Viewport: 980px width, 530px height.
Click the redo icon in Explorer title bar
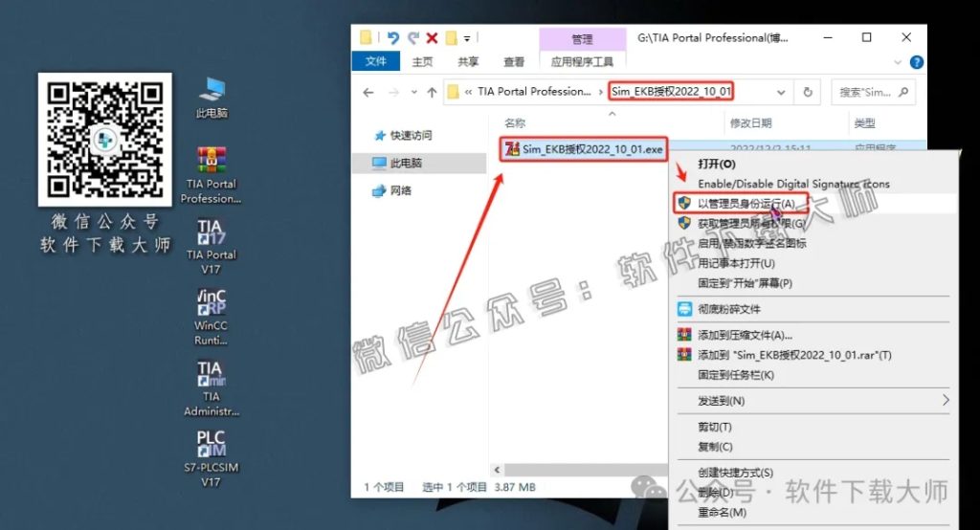click(x=412, y=38)
